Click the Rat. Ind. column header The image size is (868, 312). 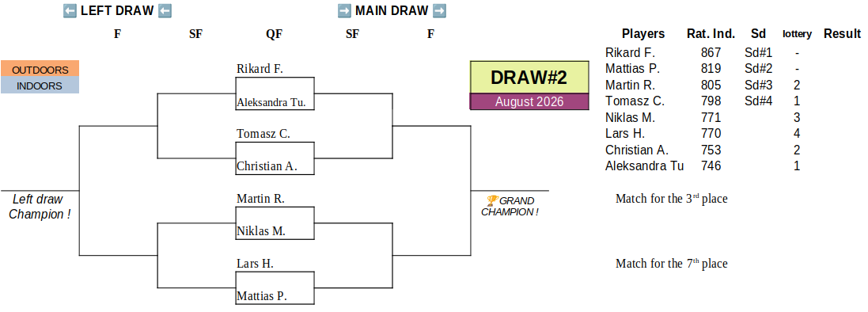click(711, 34)
